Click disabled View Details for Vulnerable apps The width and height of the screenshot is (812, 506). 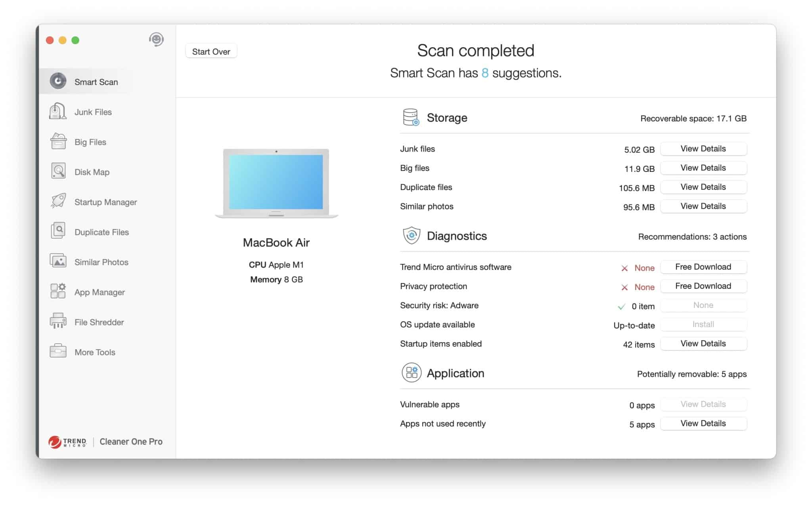tap(703, 404)
